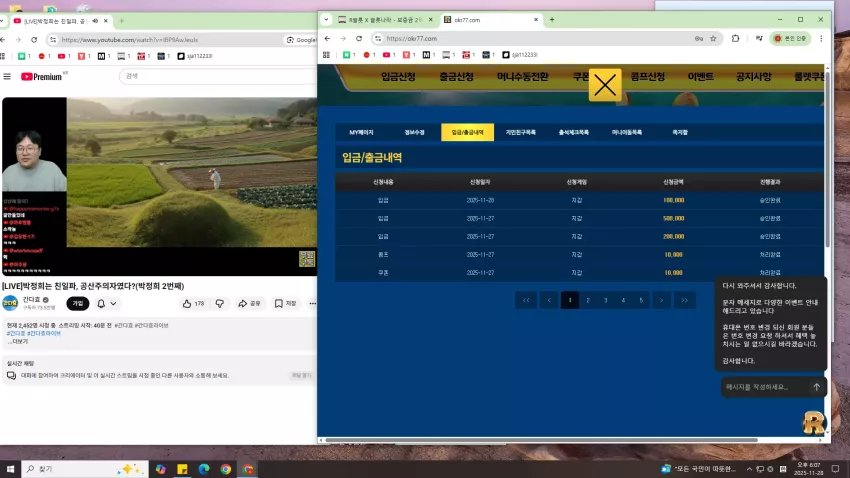The height and width of the screenshot is (478, 850).
Task: Open the Chrome profile chip in okr77 window
Action: 790,38
